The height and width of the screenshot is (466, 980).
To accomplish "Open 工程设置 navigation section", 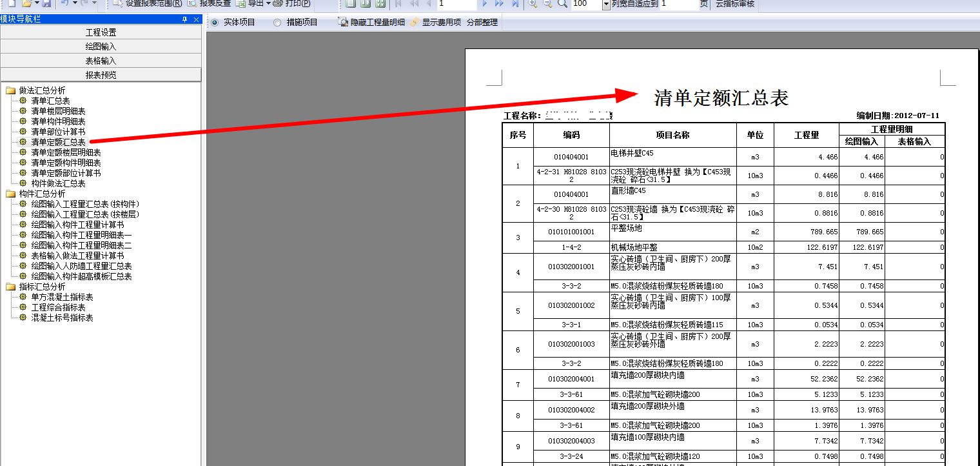I will tap(101, 32).
